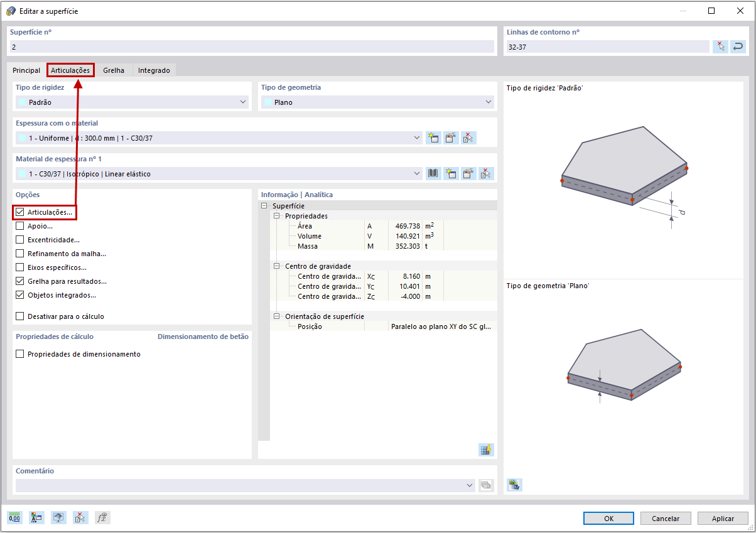Click the Padrão color swatch

point(22,102)
